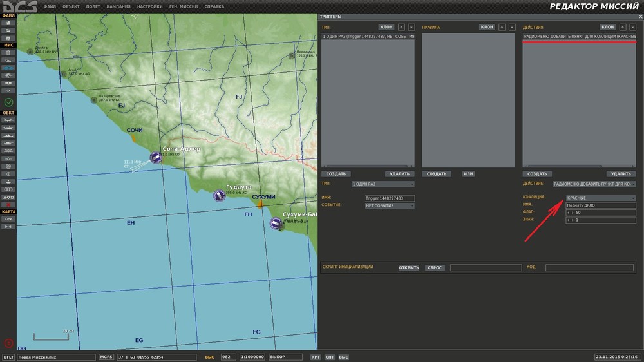
Task: Click the green checkmark fly mission icon
Action: pos(8,102)
